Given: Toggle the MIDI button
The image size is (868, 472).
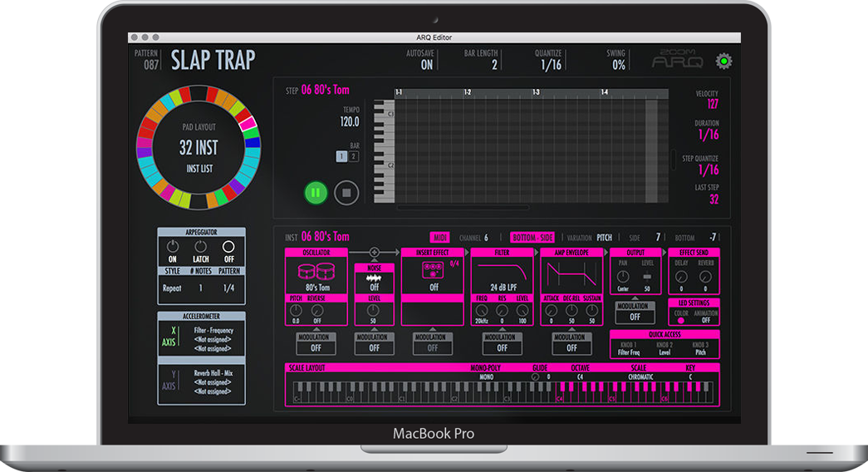Looking at the screenshot, I should tap(439, 238).
